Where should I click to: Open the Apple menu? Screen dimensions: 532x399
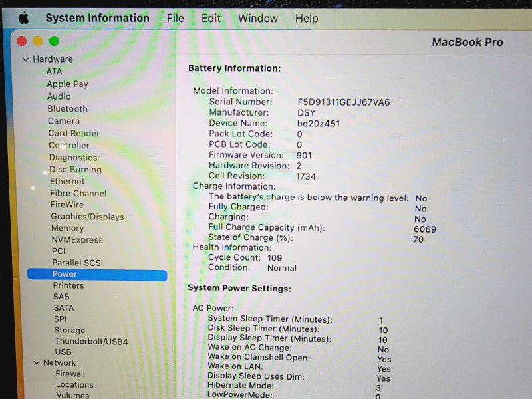[23, 17]
